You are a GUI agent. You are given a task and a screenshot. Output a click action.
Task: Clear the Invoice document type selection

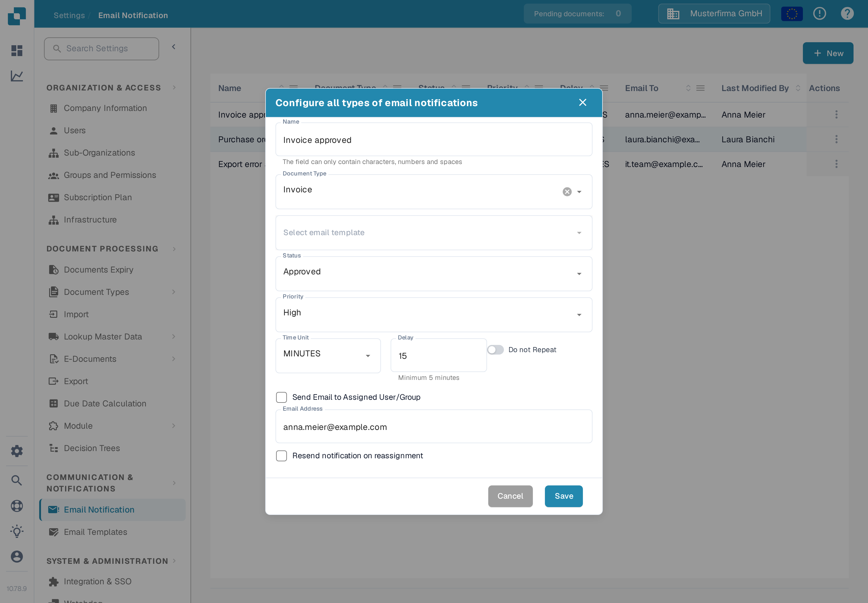[567, 192]
